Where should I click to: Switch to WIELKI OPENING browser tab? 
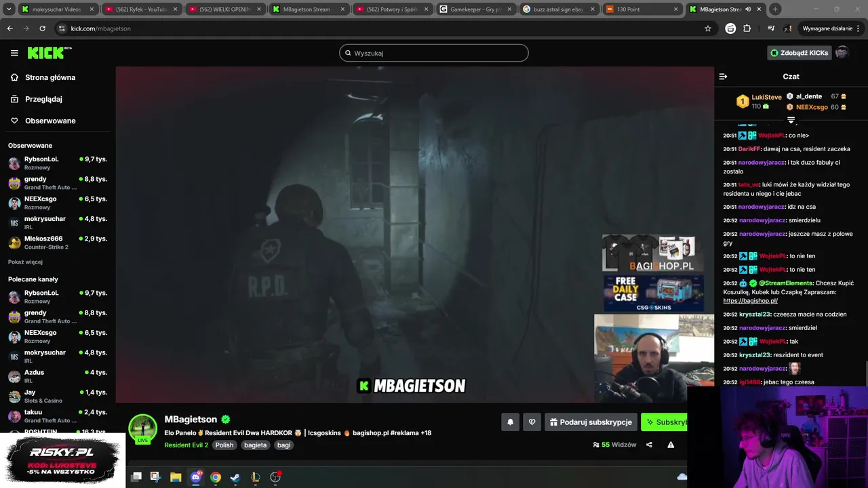[x=225, y=9]
